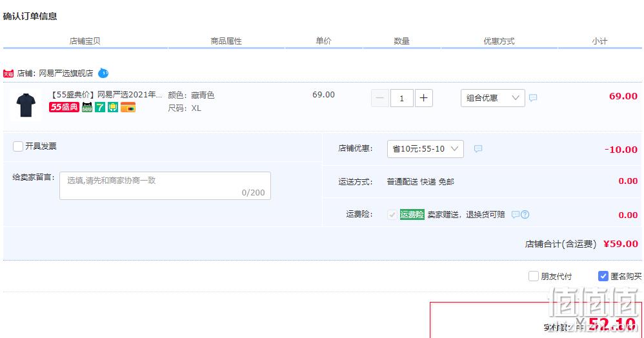Open the 网易严选旗舰店 store link

click(x=66, y=73)
